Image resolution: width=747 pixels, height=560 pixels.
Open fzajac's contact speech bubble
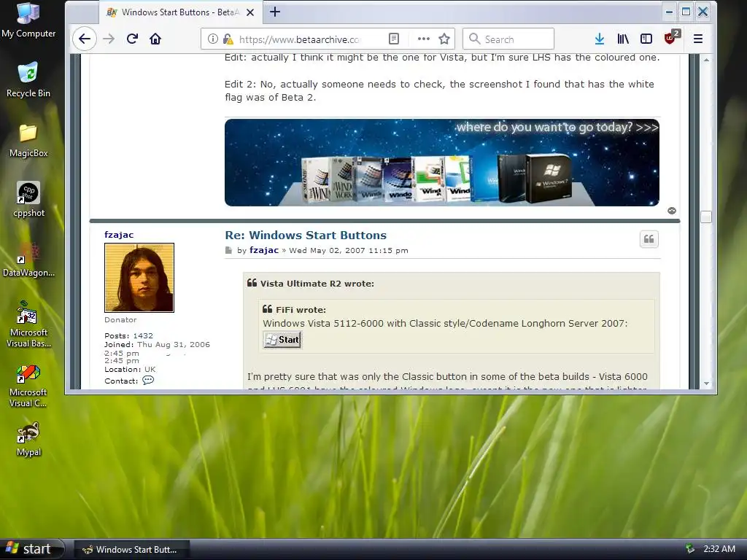tap(148, 381)
